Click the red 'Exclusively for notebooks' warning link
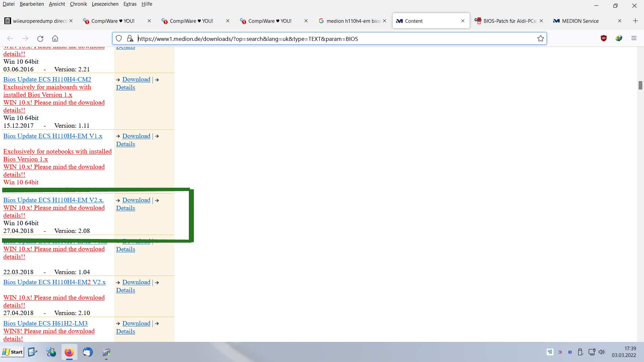 coord(57,155)
